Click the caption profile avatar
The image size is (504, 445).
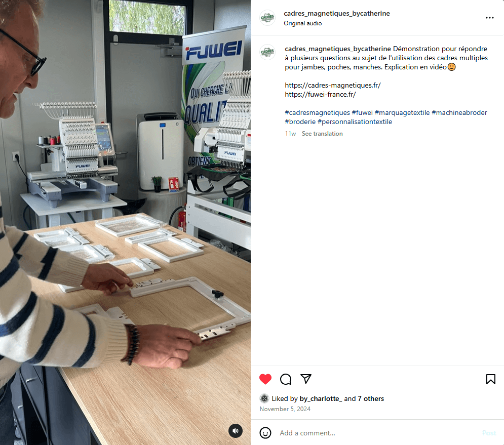[x=267, y=52]
